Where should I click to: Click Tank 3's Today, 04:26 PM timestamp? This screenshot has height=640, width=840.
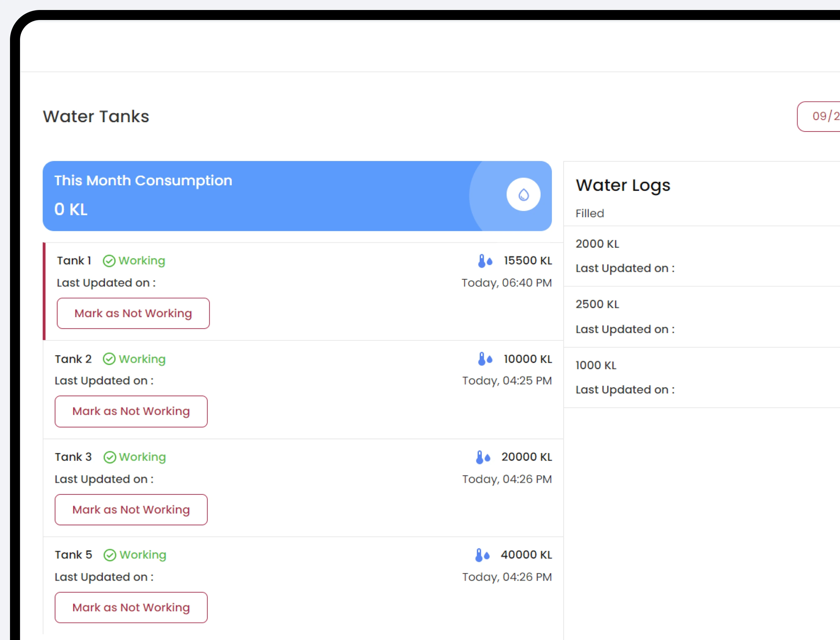(507, 479)
